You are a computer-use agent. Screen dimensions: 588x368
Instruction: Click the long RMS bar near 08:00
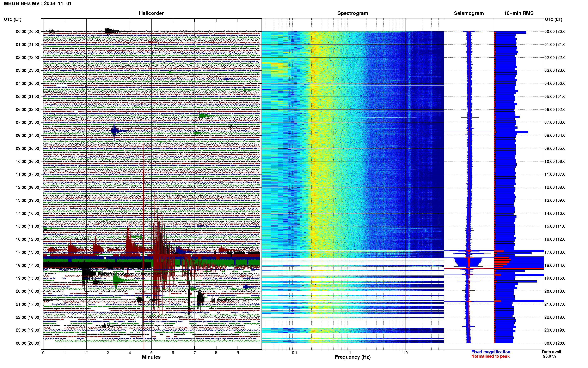[x=511, y=132]
